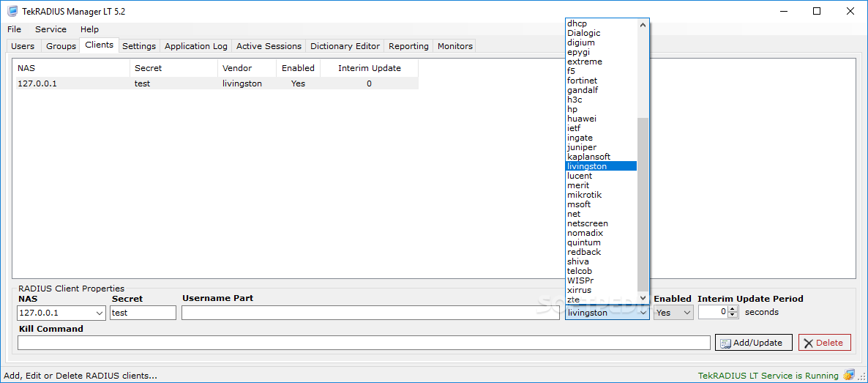Click the service status icon in status bar

848,375
